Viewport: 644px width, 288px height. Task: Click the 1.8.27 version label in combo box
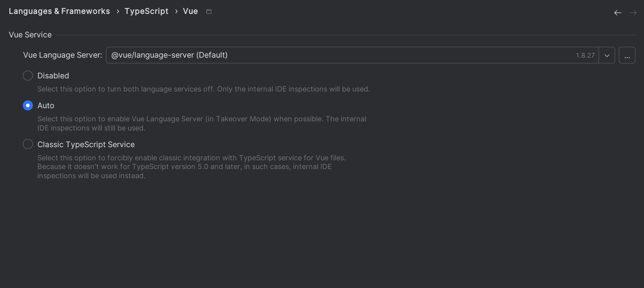pyautogui.click(x=585, y=55)
